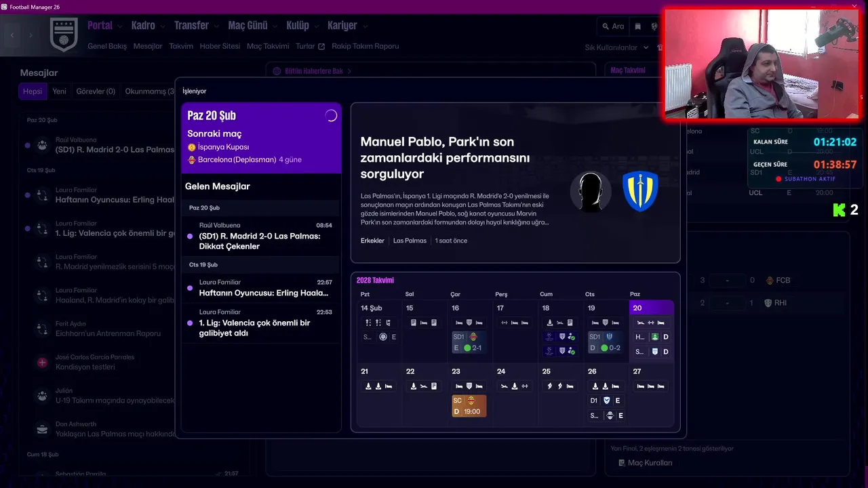Open the bookmark icon next to Ara

(637, 26)
